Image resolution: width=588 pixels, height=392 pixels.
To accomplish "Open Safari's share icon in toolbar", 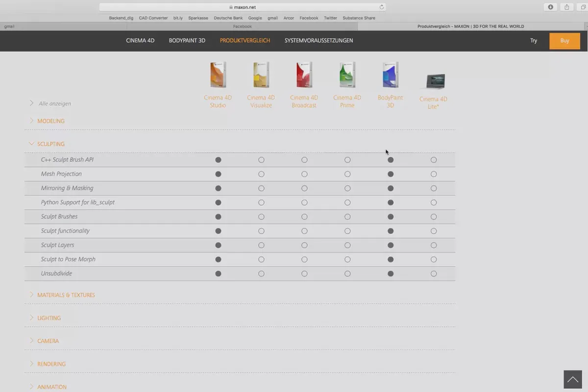I will tap(567, 7).
